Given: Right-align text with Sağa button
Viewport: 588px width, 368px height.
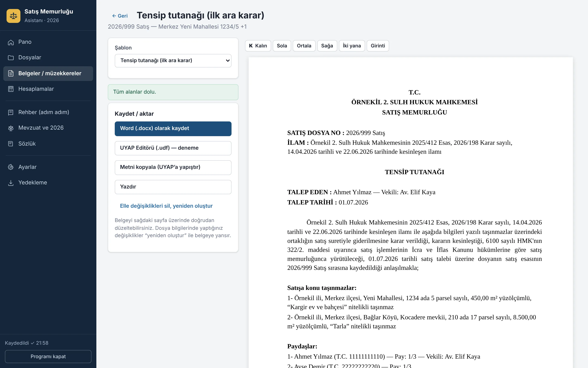Looking at the screenshot, I should point(327,46).
